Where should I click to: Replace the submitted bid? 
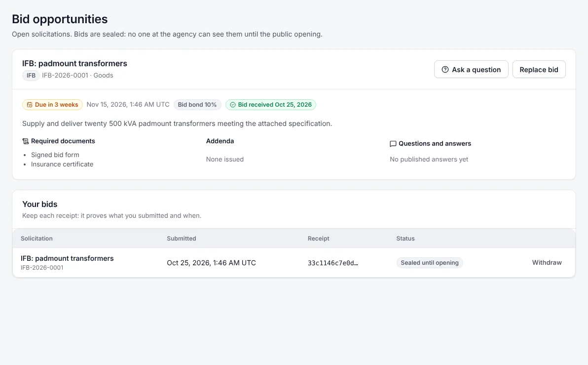pyautogui.click(x=539, y=70)
